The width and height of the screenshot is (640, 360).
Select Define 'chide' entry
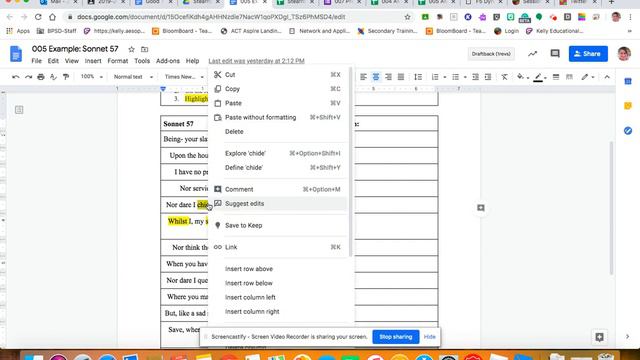(278, 168)
